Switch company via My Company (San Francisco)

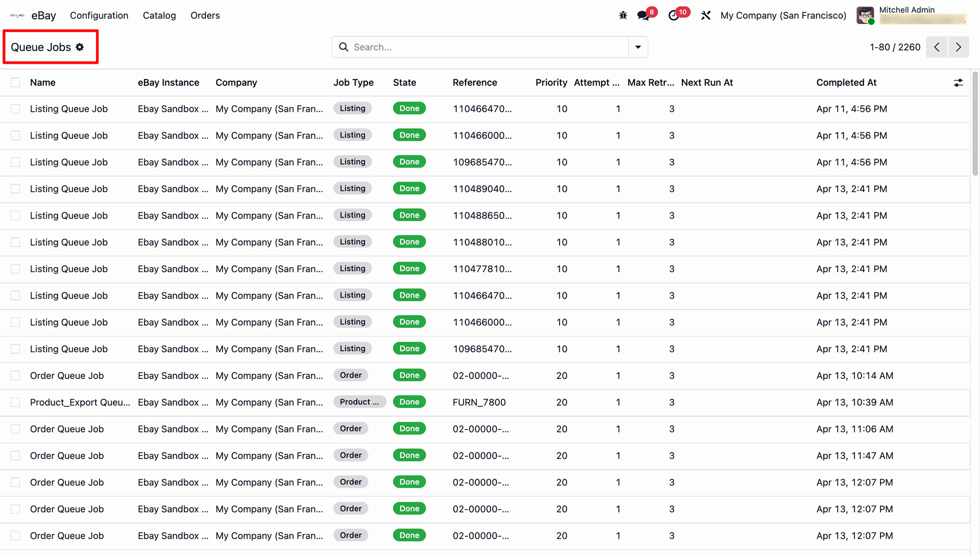click(783, 15)
